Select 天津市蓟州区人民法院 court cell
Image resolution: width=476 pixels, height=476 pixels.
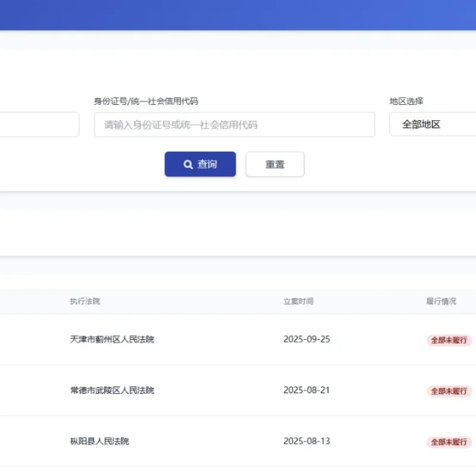pos(112,339)
